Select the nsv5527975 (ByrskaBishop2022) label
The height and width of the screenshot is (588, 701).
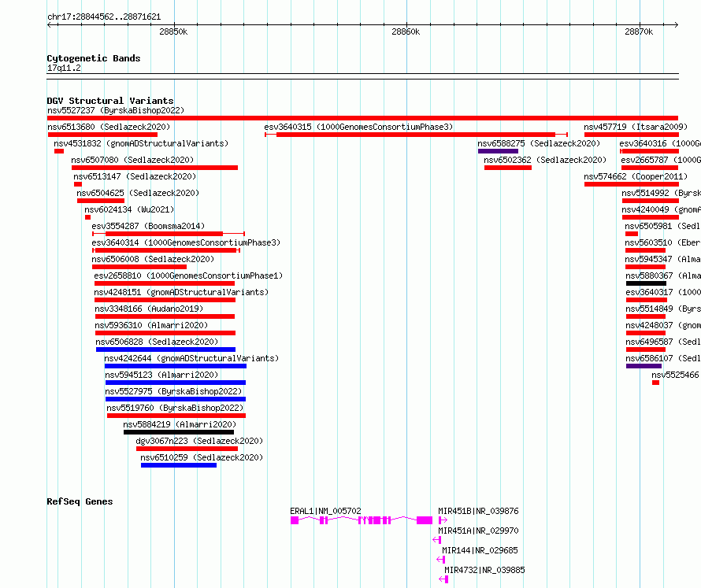(x=173, y=391)
